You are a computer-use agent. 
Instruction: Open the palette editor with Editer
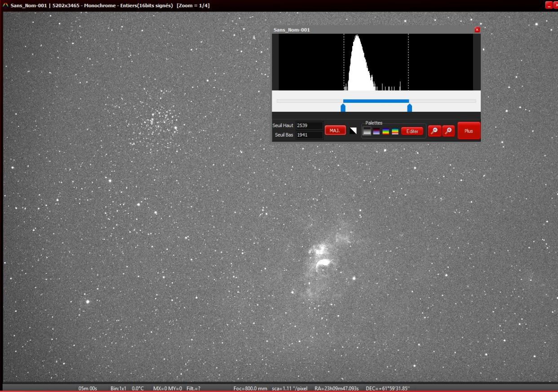click(x=412, y=132)
